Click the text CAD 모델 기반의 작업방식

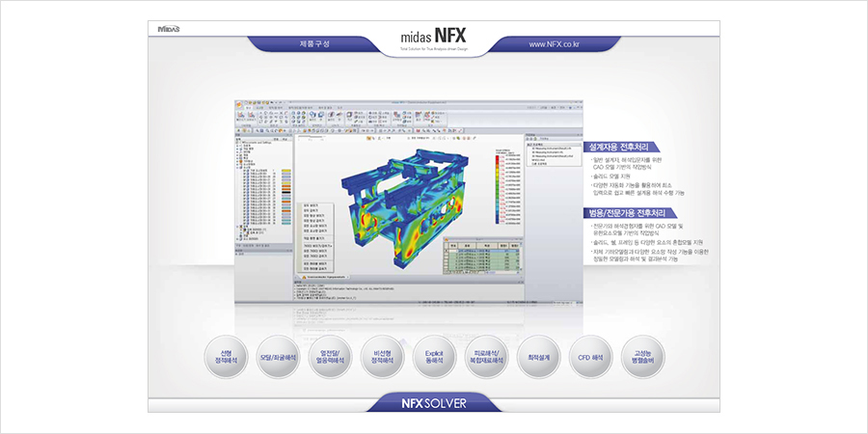pyautogui.click(x=622, y=166)
